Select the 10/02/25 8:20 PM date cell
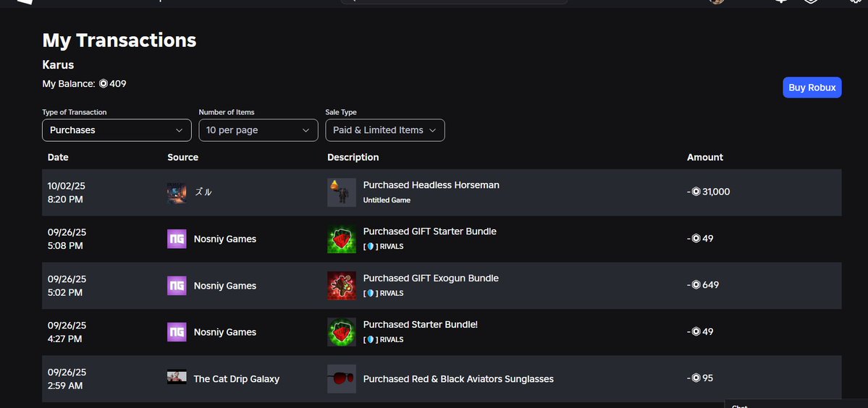 pyautogui.click(x=67, y=192)
